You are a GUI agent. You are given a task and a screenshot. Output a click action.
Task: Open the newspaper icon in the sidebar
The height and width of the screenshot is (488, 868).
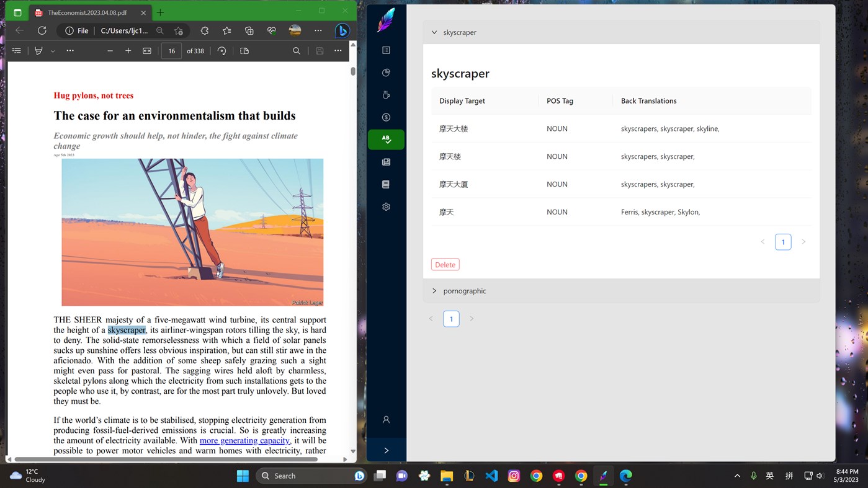coord(386,162)
